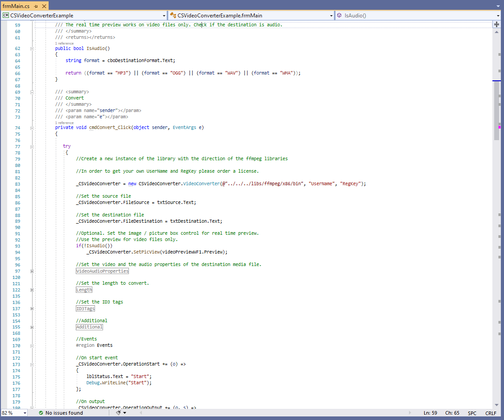Click the method cube icon beside IsAudio()
504x420 pixels.
click(x=339, y=15)
